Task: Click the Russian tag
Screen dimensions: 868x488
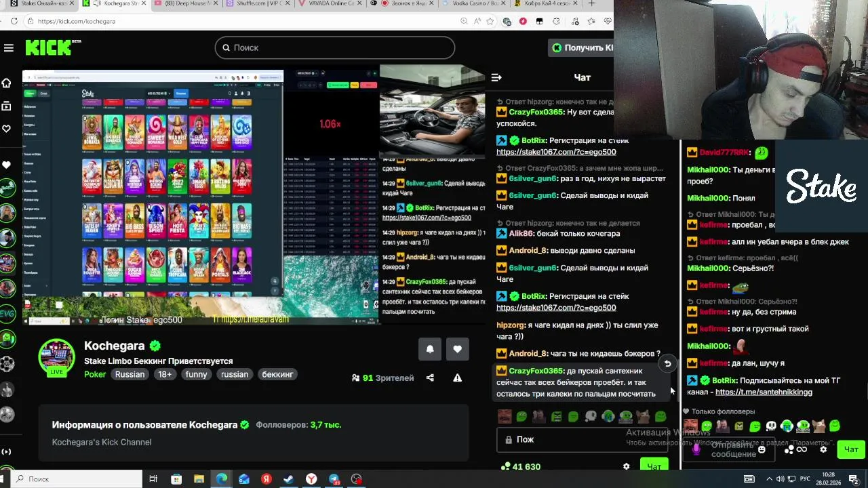Action: click(x=130, y=374)
